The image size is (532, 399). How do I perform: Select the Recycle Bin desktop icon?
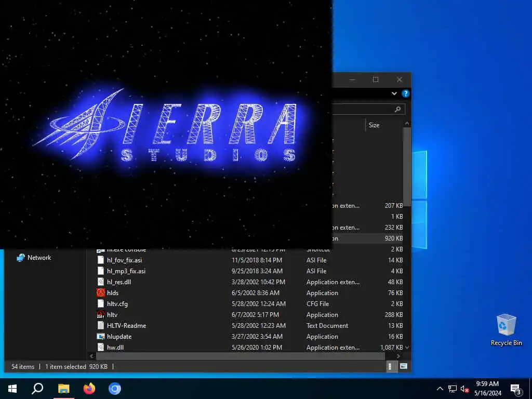click(x=506, y=329)
